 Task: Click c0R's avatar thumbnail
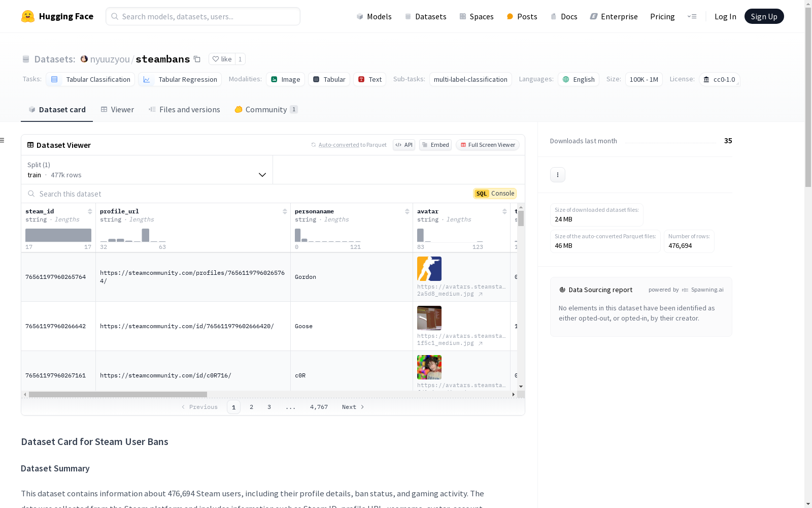point(429,367)
